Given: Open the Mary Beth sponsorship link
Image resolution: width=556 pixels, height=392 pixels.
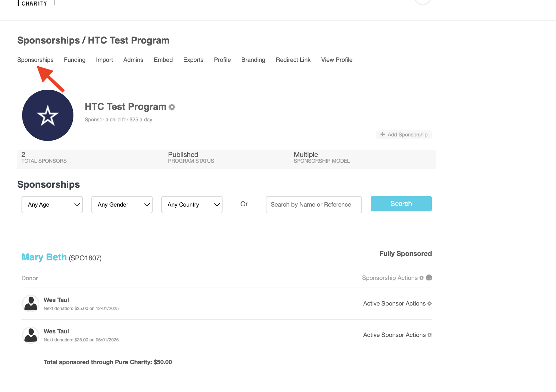Looking at the screenshot, I should click(44, 257).
